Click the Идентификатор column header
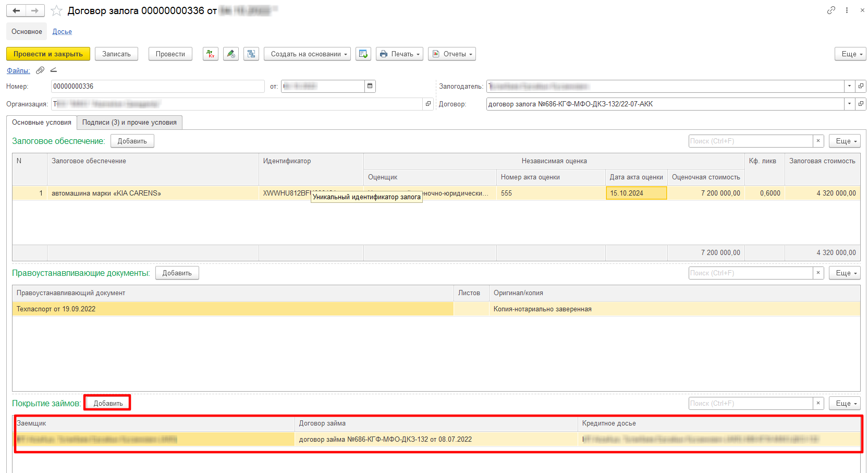 pos(311,168)
